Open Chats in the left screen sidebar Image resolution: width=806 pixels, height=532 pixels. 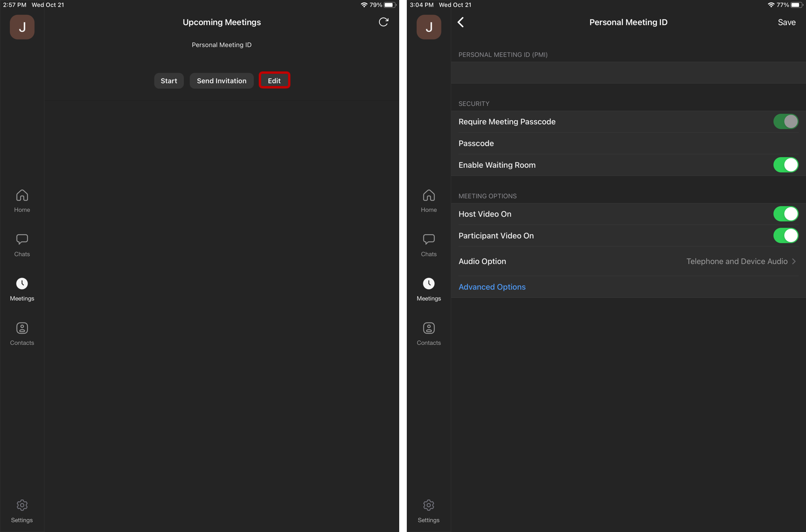[x=22, y=245]
